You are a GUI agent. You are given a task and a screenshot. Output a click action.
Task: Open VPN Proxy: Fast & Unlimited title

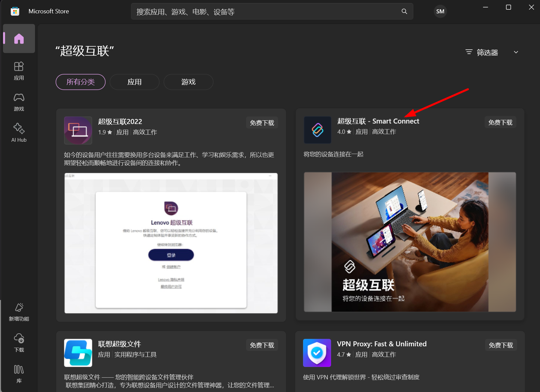coord(382,344)
